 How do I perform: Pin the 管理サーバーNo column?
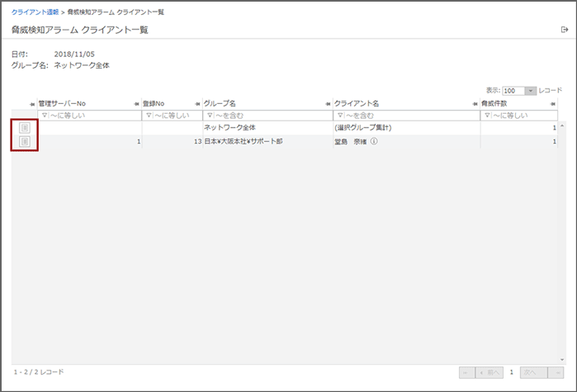(x=136, y=104)
